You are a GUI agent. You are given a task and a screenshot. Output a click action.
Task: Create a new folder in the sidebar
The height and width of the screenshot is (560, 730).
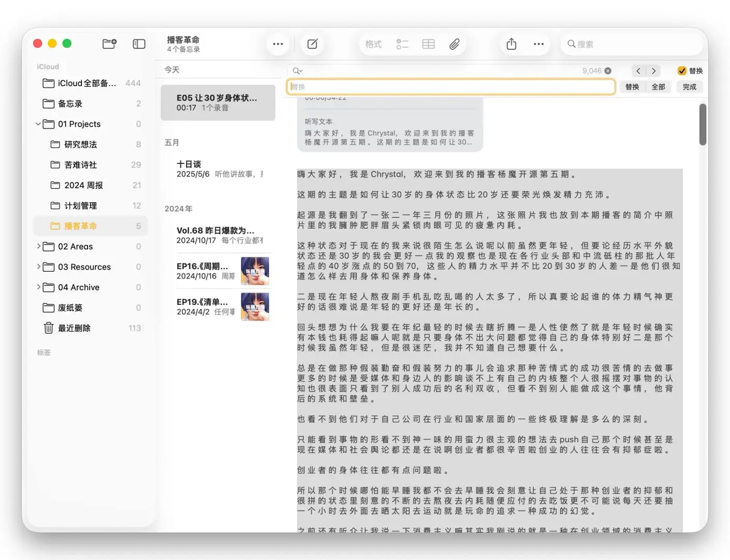pos(109,44)
